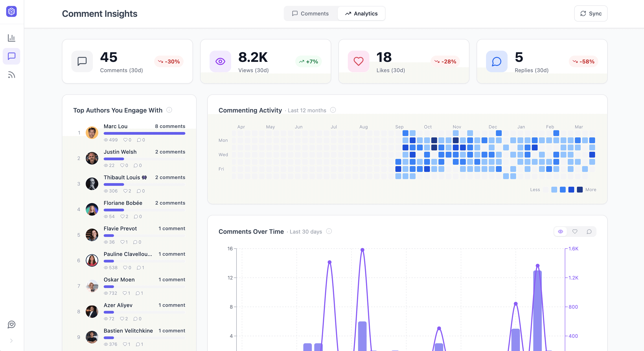The image size is (644, 351).
Task: Click Justin Welsh's comments progress bar
Action: (x=145, y=159)
